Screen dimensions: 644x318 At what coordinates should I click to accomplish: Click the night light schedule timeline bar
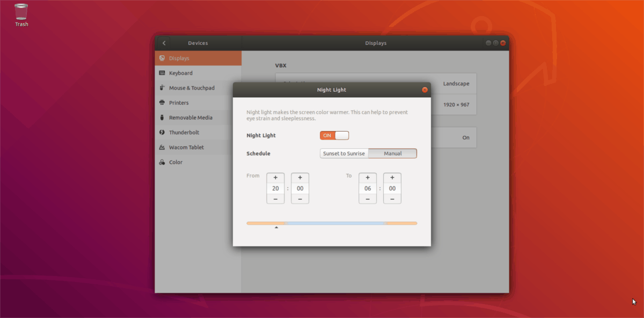point(332,223)
